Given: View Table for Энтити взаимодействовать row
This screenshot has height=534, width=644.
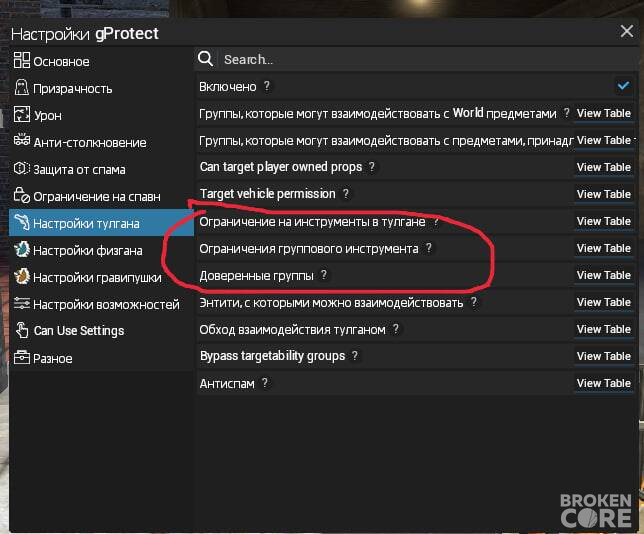Looking at the screenshot, I should pyautogui.click(x=603, y=303).
